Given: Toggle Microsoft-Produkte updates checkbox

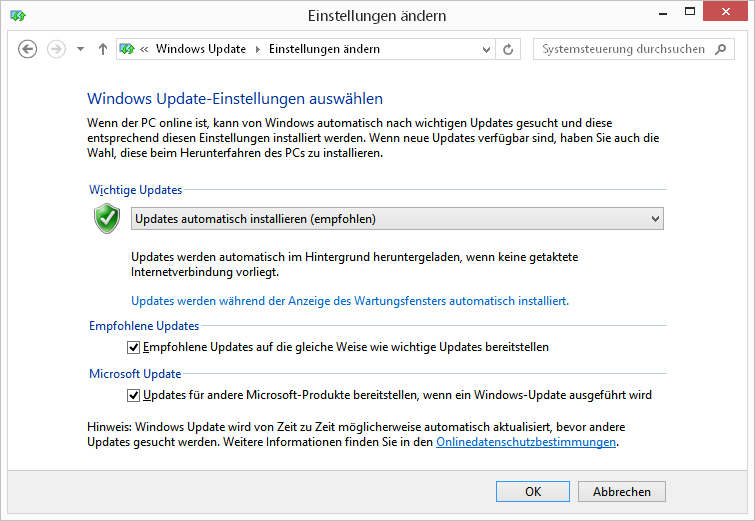Looking at the screenshot, I should (x=135, y=395).
